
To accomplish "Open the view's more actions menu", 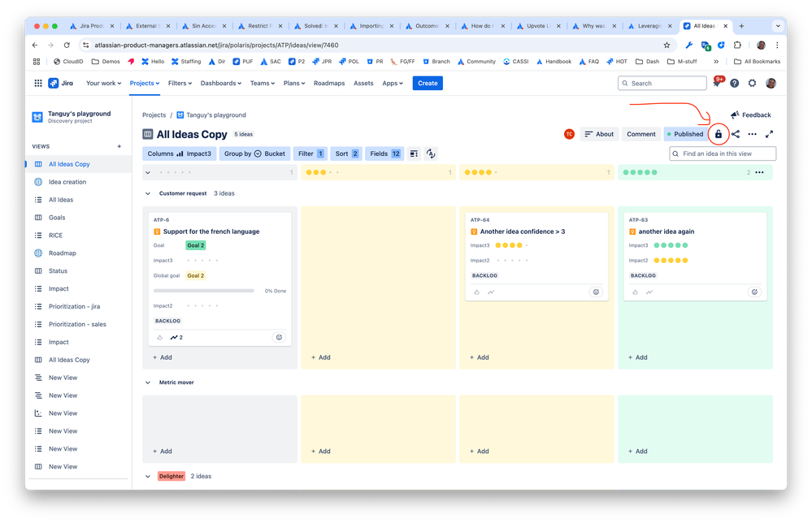I will [753, 134].
